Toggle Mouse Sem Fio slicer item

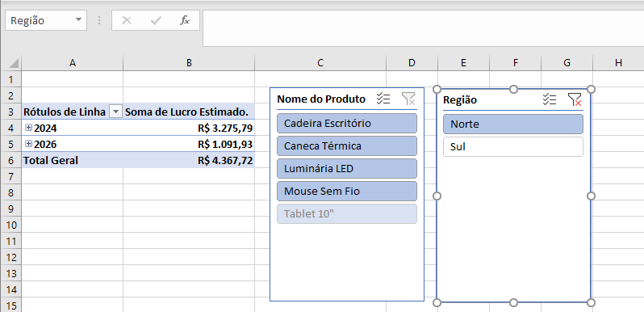click(347, 191)
